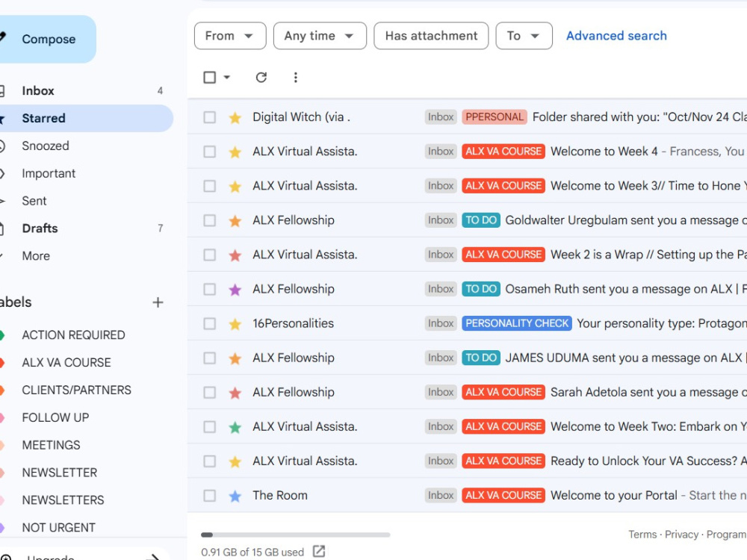The width and height of the screenshot is (747, 560).
Task: Toggle the Has attachment filter
Action: coord(431,36)
